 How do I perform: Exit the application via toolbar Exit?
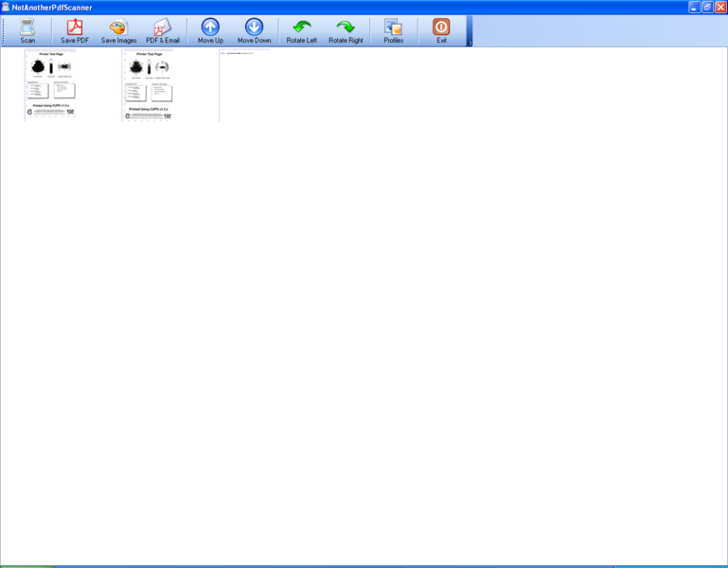pos(441,31)
